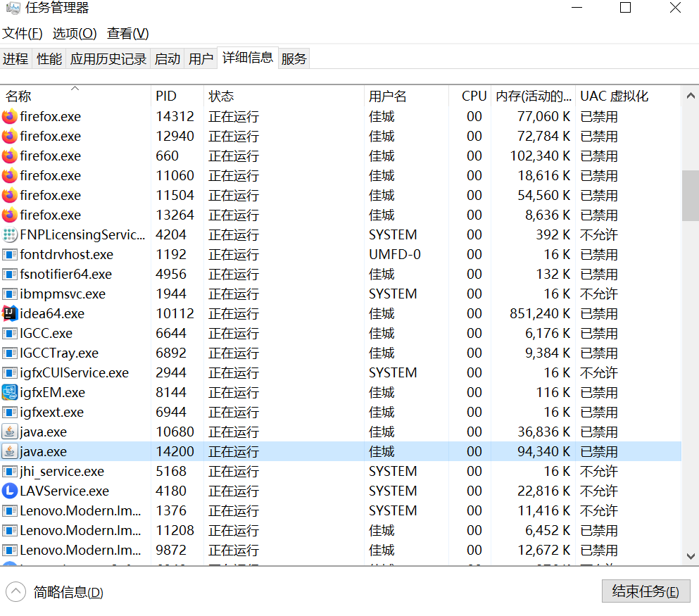Image resolution: width=699 pixels, height=616 pixels.
Task: Select the igfxCUIService.exe process name
Action: tap(74, 372)
